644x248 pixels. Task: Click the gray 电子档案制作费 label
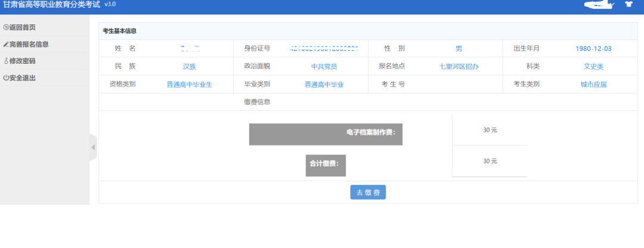[326, 134]
